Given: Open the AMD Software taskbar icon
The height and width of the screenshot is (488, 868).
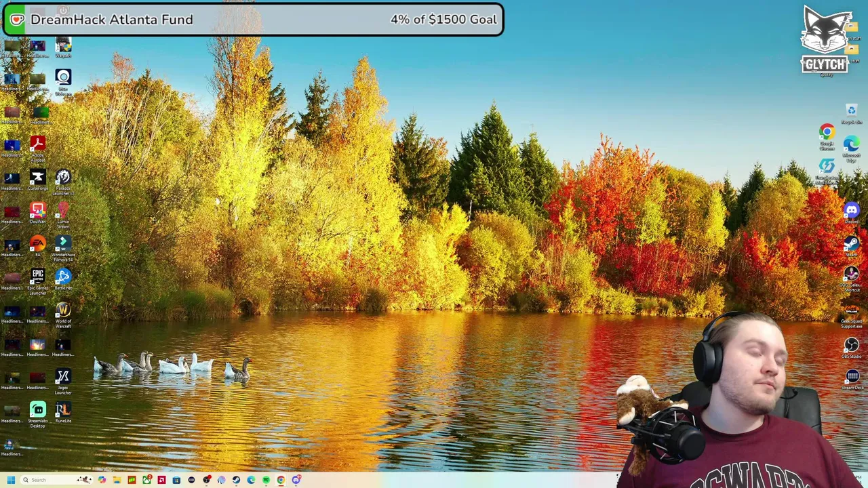Looking at the screenshot, I should tap(161, 480).
